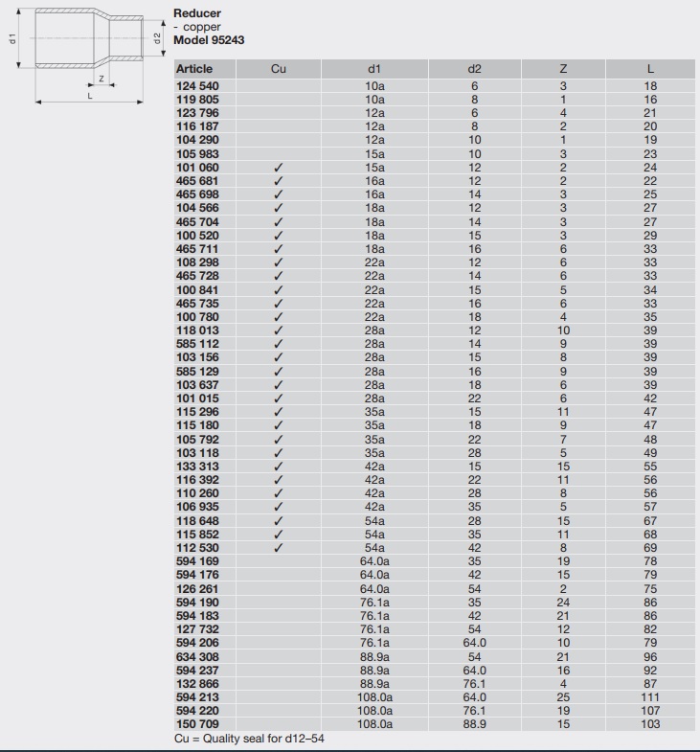
Task: Select the 'Reducer' heading text
Action: click(x=197, y=13)
